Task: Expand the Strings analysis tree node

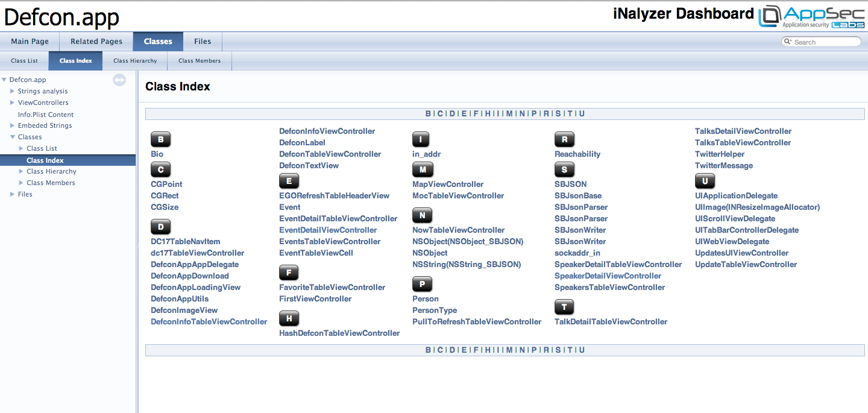Action: [12, 91]
